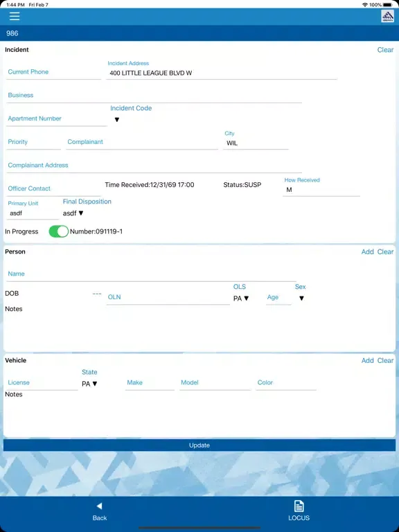Add a new Vehicle entry

[x=367, y=360]
